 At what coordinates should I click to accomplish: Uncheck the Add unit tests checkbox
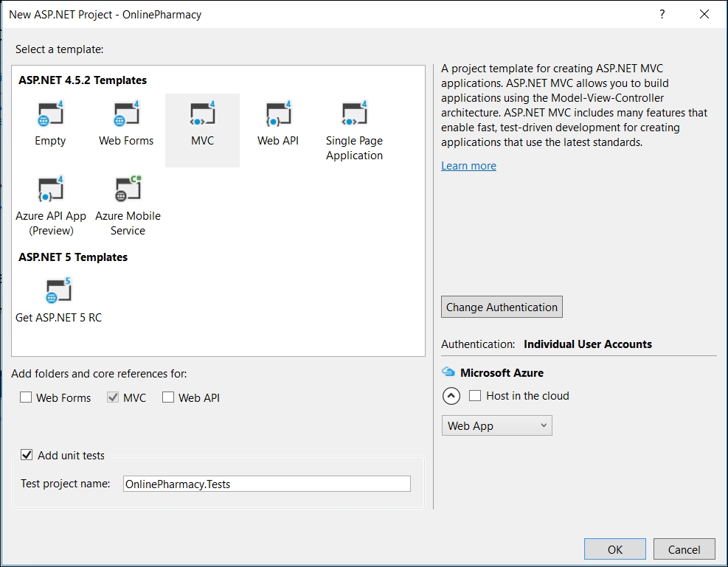pyautogui.click(x=27, y=455)
